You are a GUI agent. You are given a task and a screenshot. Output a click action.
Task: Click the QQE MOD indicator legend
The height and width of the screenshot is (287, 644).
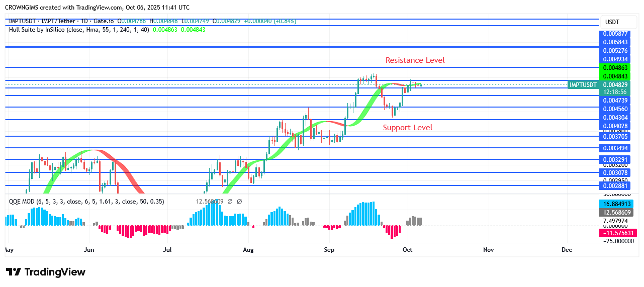86,202
